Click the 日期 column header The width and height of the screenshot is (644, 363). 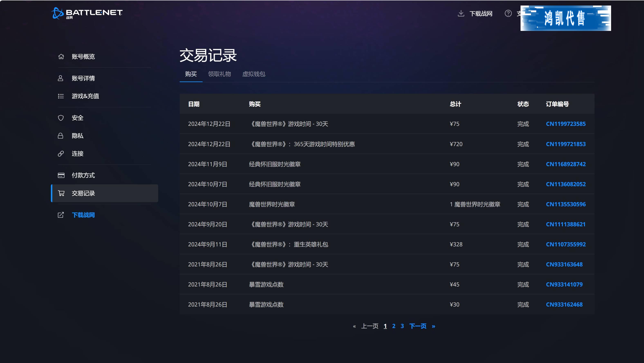pyautogui.click(x=194, y=104)
